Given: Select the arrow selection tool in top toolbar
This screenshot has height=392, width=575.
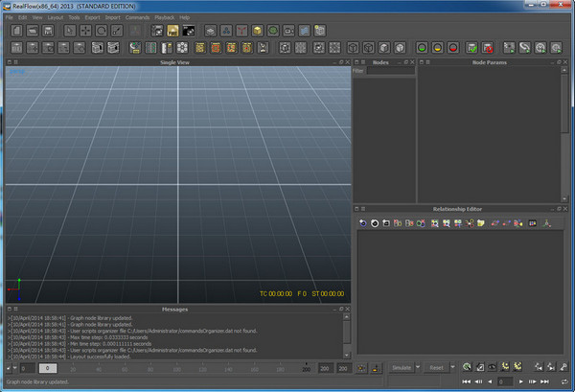Looking at the screenshot, I should [71, 31].
